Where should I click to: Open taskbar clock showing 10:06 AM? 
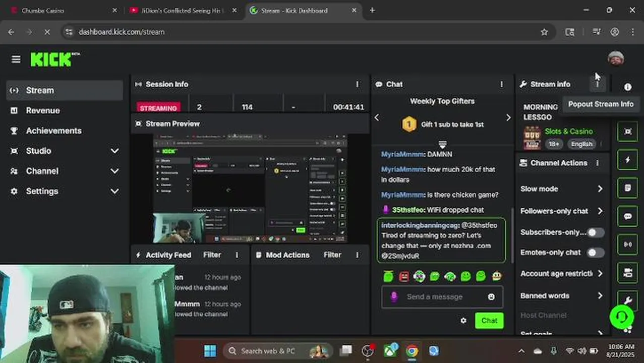621,351
